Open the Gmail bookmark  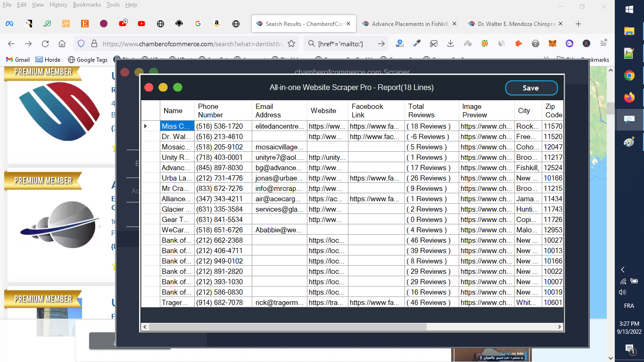click(18, 59)
